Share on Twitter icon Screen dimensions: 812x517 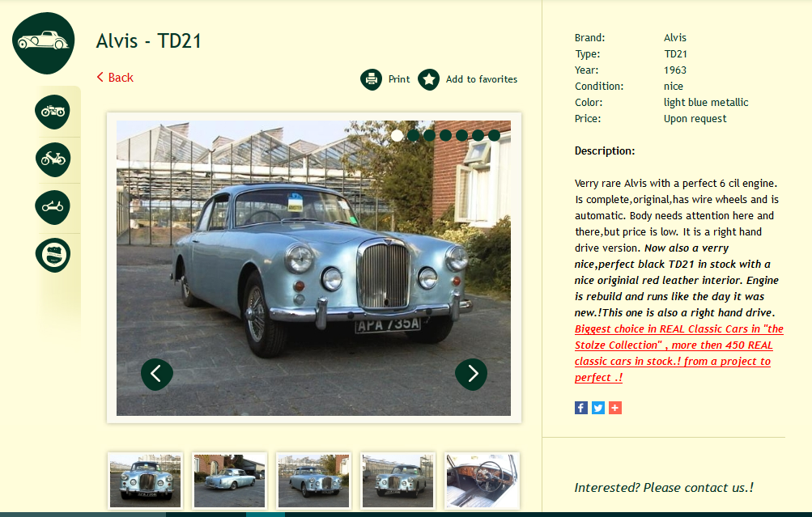tap(598, 408)
